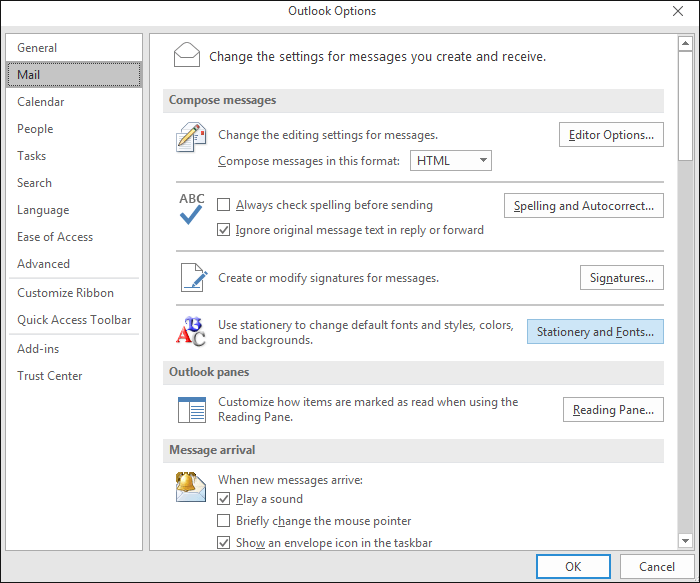
Task: Select the Mail category
Action: (x=74, y=75)
